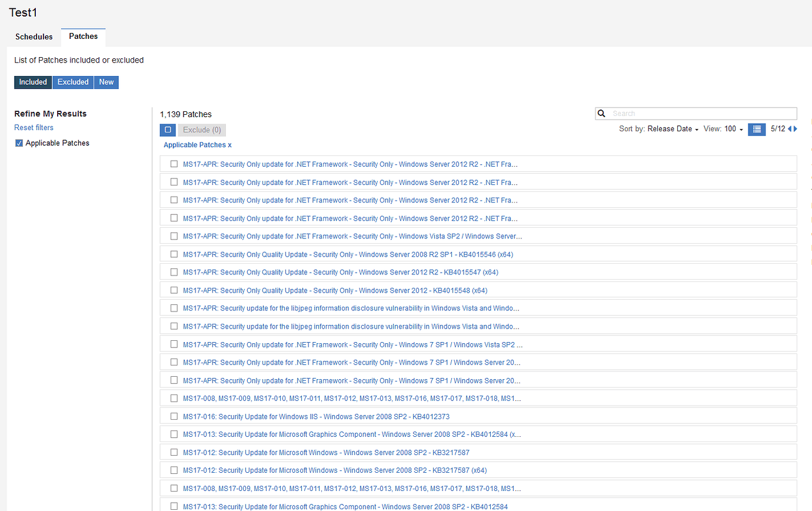This screenshot has width=812, height=511.
Task: Click the blue select-all checkbox icon above the list
Action: pos(168,130)
